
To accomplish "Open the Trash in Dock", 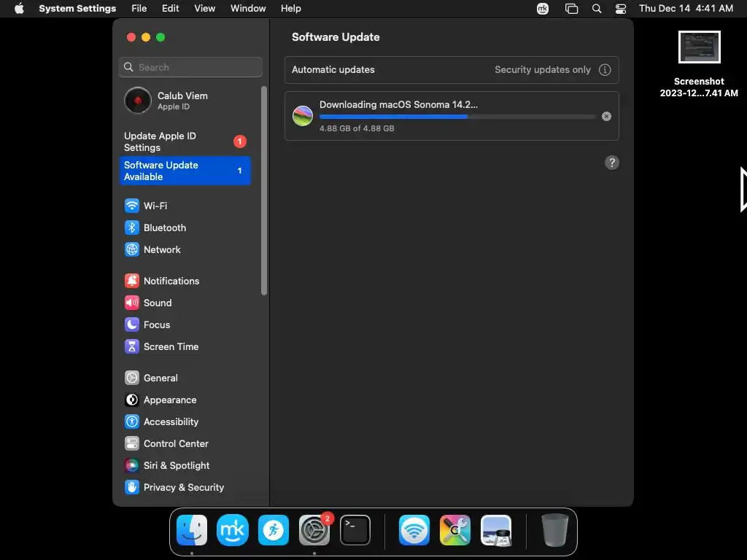I will click(554, 530).
